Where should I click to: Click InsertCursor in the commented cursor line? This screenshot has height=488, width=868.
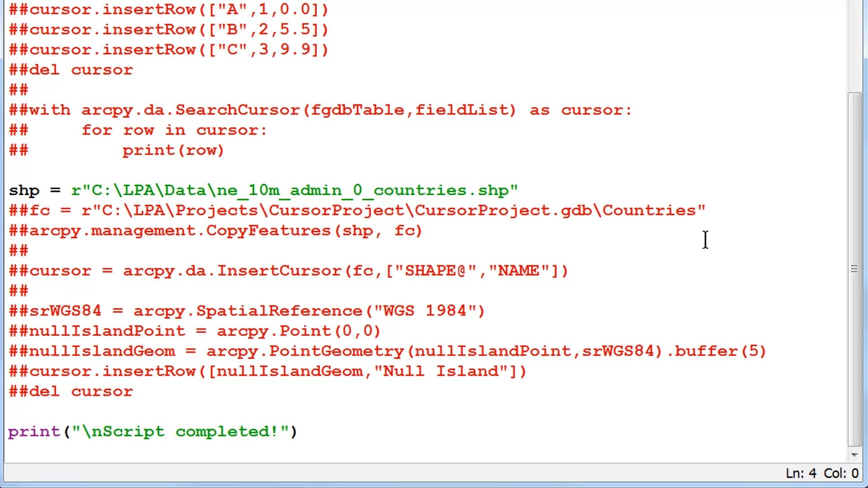(x=279, y=271)
